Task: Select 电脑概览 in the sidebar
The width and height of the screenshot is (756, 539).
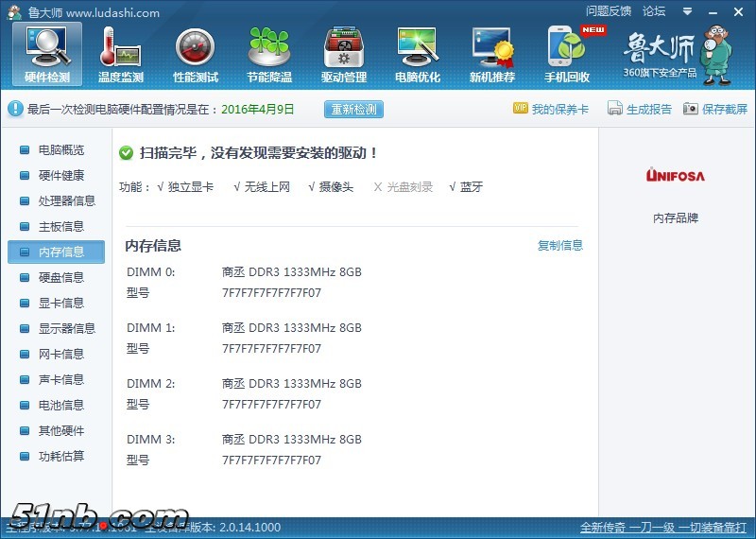Action: [x=60, y=150]
